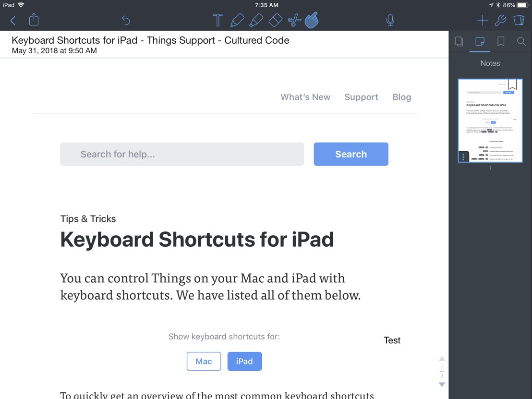Select the Hand pointer tool

(312, 20)
